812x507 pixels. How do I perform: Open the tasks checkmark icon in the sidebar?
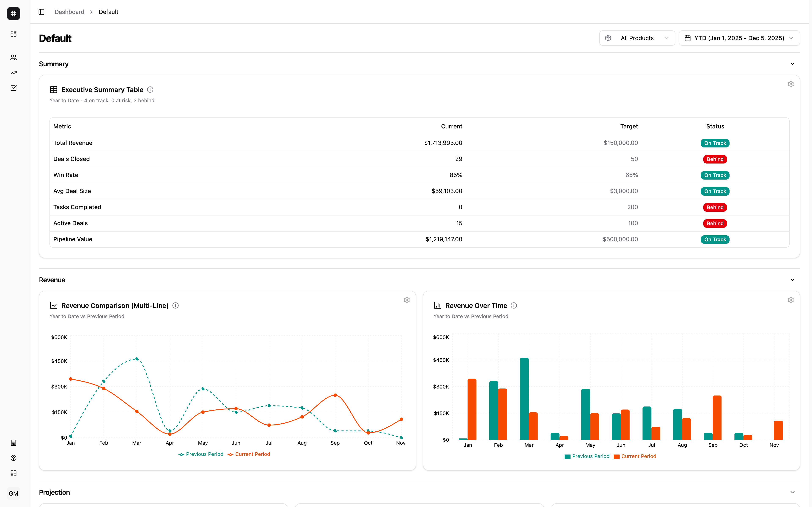[x=13, y=87]
